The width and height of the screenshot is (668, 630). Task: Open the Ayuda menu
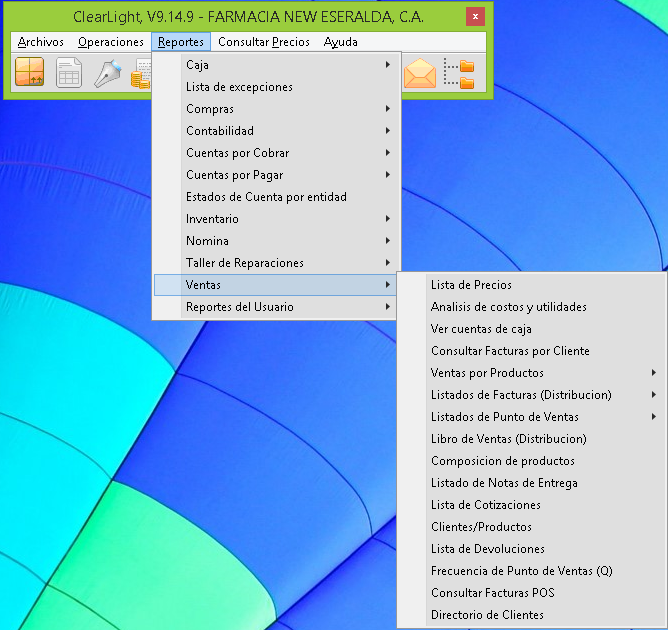click(x=340, y=42)
